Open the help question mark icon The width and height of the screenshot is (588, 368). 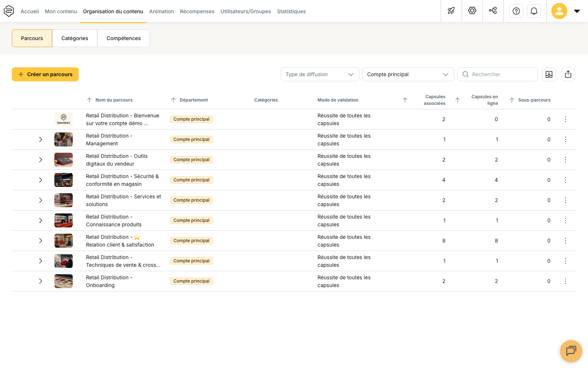click(516, 11)
